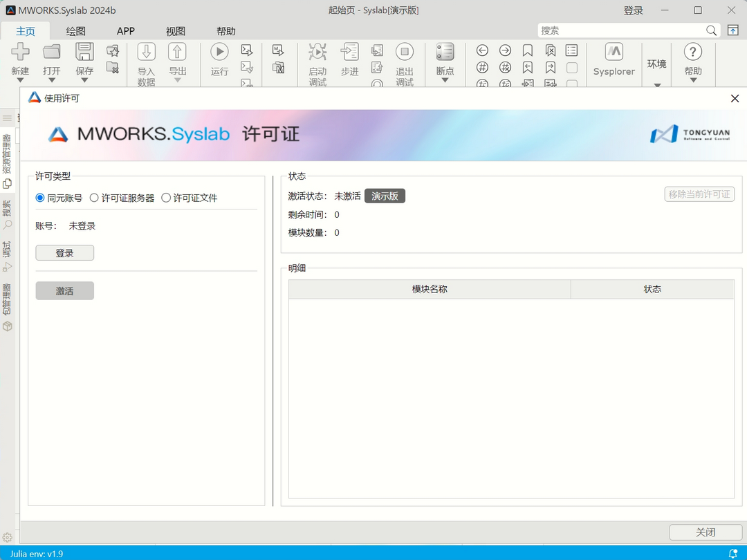The image size is (747, 560).
Task: Click the previous bookmark left-arrow icon
Action: pos(527,68)
